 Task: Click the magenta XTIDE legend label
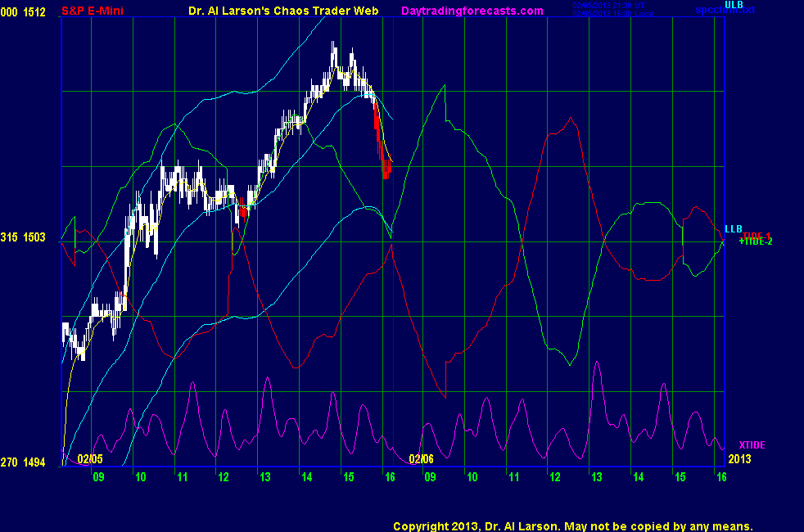click(752, 445)
